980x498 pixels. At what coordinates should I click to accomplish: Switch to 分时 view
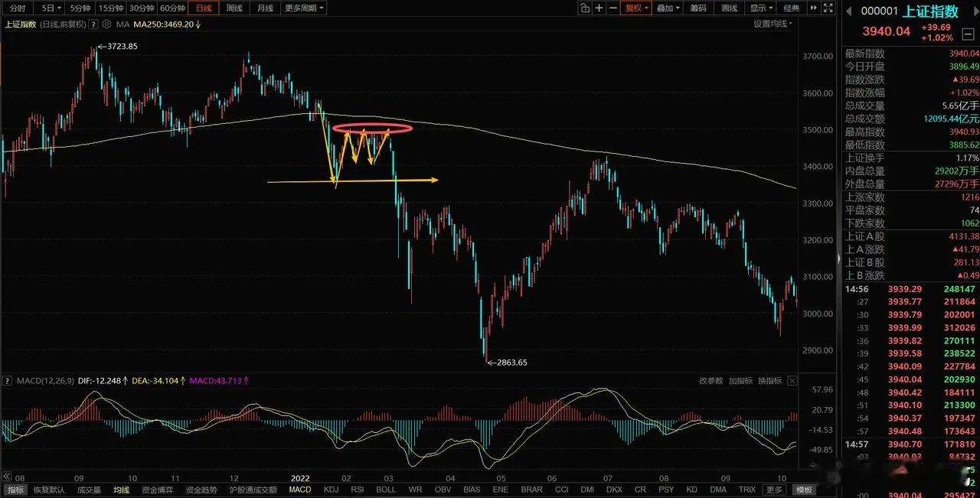coord(17,8)
